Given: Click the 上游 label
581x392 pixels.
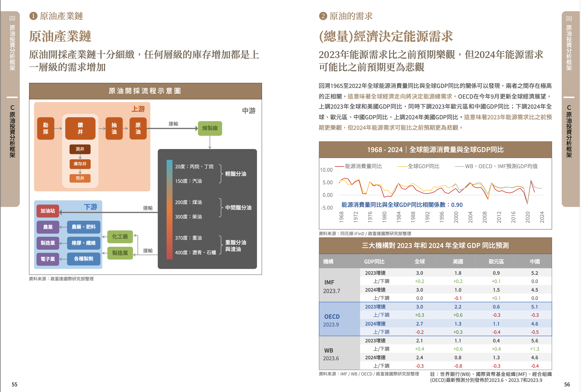Looking at the screenshot, I should click(x=138, y=109).
